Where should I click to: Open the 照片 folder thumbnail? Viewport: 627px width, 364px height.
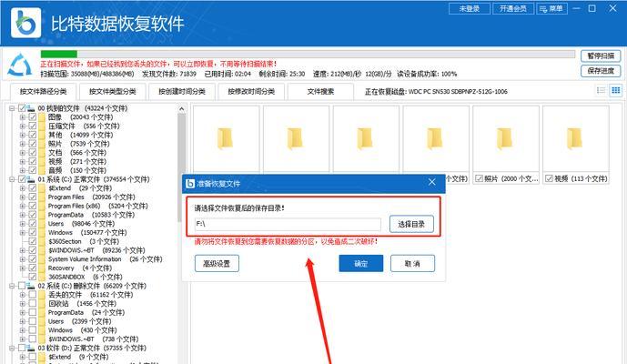coord(506,138)
